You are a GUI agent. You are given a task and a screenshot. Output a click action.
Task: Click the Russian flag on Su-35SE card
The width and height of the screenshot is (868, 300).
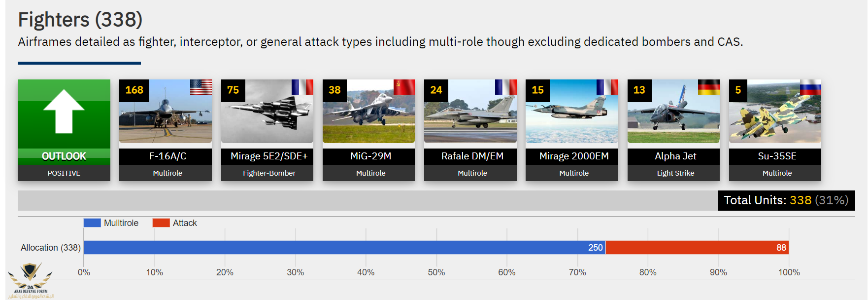810,87
